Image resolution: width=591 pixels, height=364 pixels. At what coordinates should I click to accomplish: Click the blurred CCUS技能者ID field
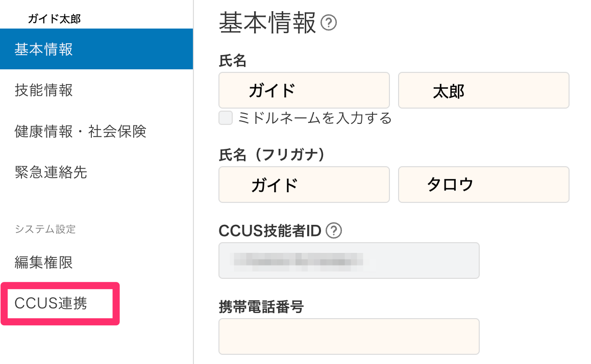tap(349, 261)
